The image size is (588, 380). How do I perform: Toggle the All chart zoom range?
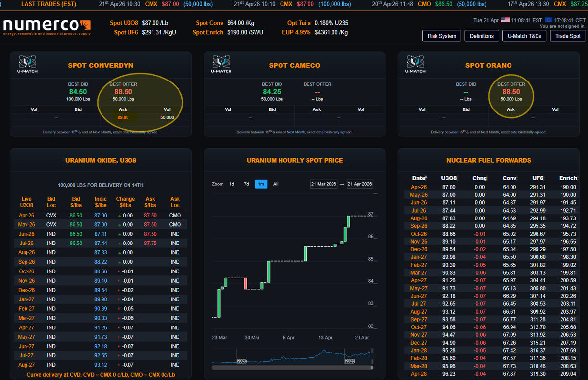(x=275, y=184)
